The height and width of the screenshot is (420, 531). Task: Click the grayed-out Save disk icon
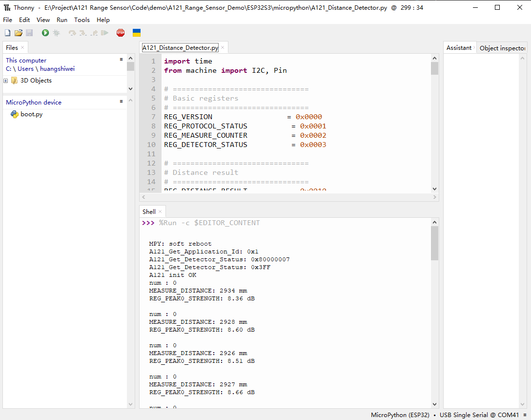pos(29,33)
